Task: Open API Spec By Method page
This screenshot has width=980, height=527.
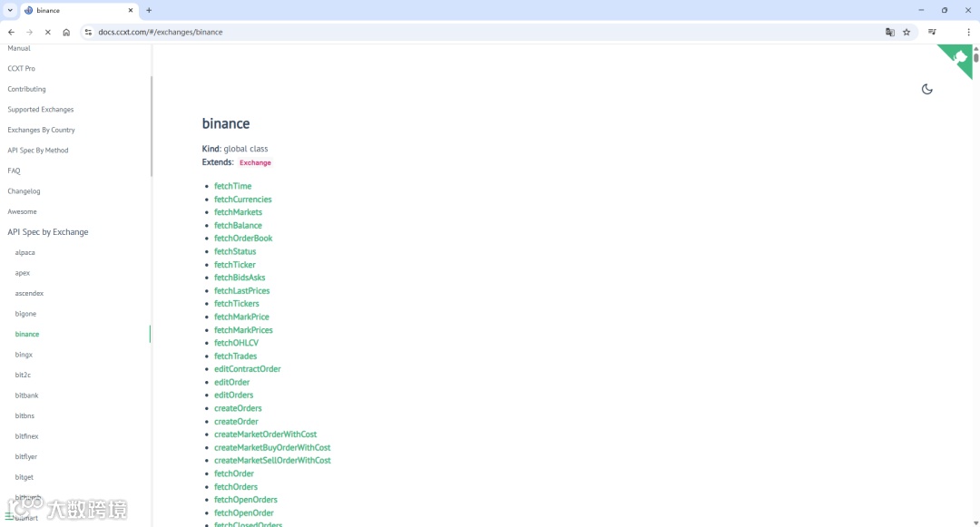Action: (38, 151)
